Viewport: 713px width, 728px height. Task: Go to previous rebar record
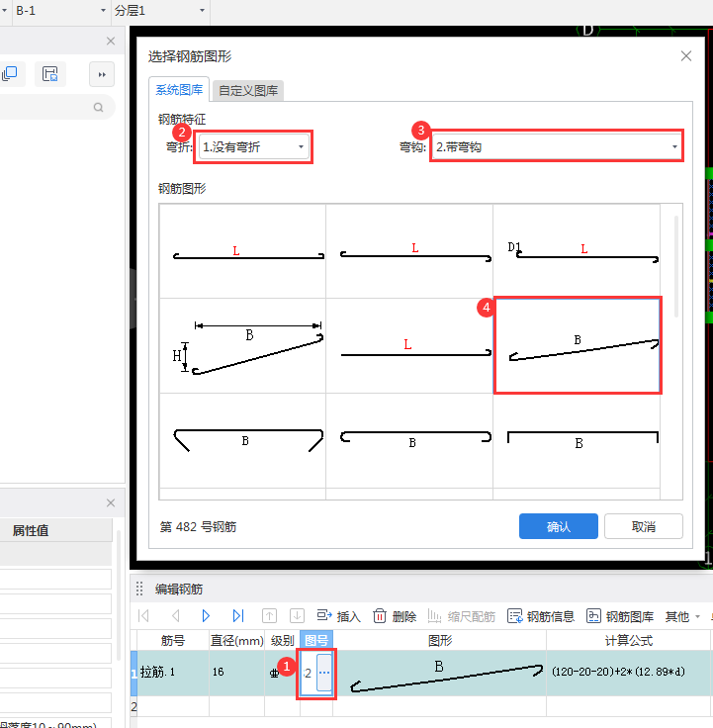pyautogui.click(x=175, y=616)
